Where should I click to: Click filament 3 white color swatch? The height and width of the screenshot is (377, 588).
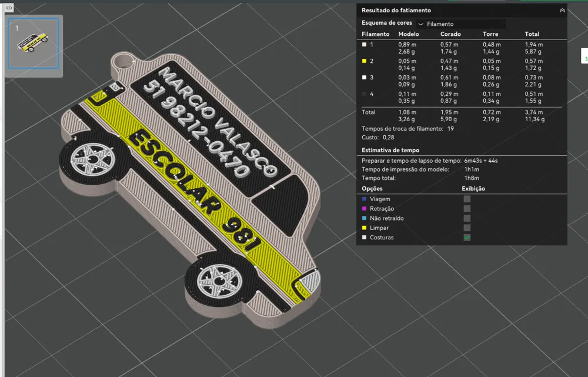point(364,78)
